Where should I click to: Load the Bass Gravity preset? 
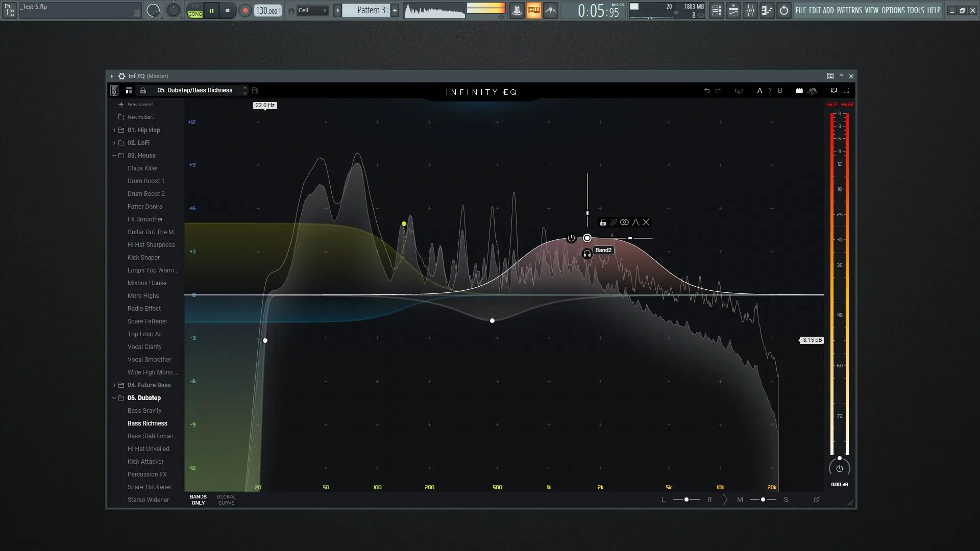[144, 411]
